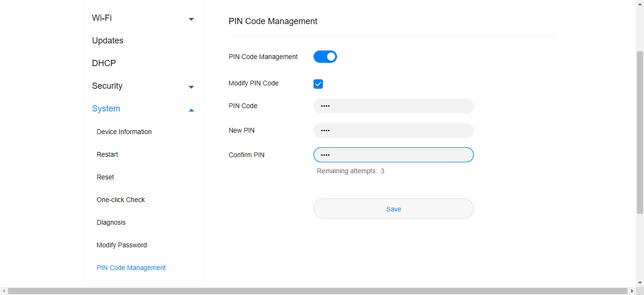This screenshot has width=644, height=295.
Task: Click the Confirm PIN input field
Action: [393, 155]
